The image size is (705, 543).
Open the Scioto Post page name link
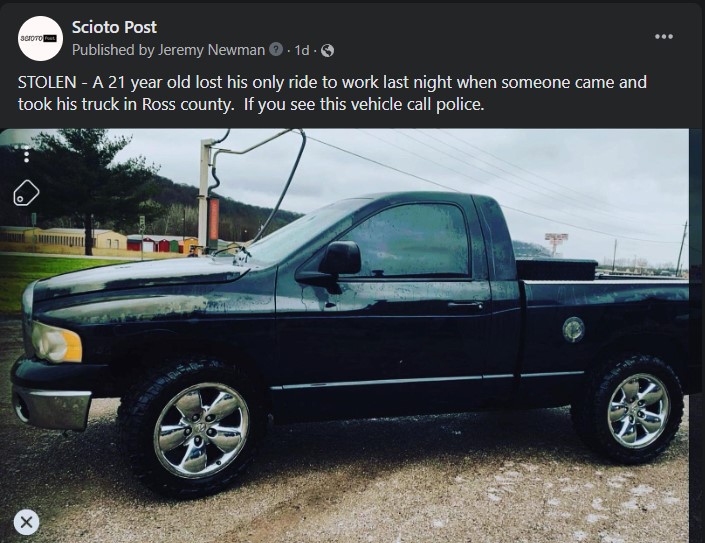click(114, 27)
